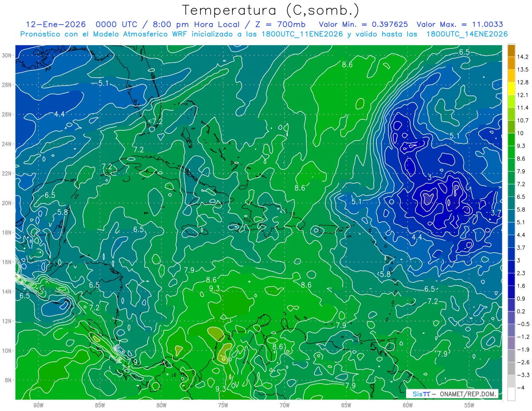Click the title "Temperatura (C,somb.)"
Viewport: 532px width, 411px height.
[x=270, y=10]
